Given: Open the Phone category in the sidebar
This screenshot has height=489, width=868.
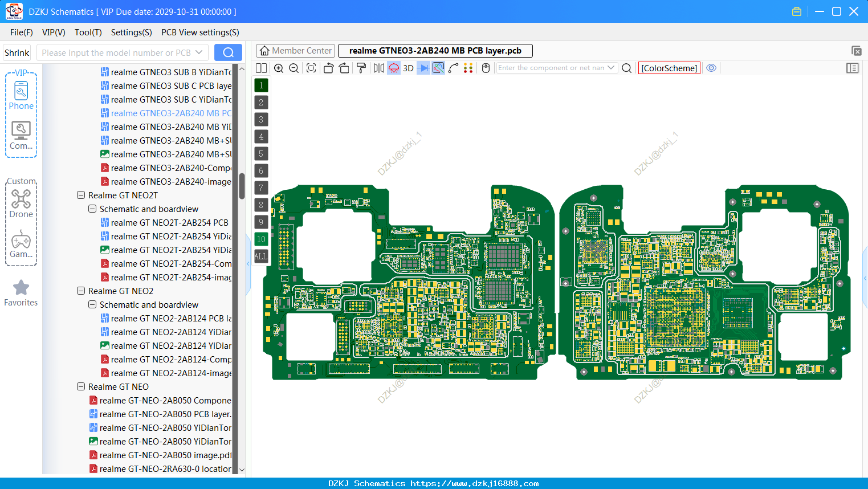Looking at the screenshot, I should (x=21, y=95).
